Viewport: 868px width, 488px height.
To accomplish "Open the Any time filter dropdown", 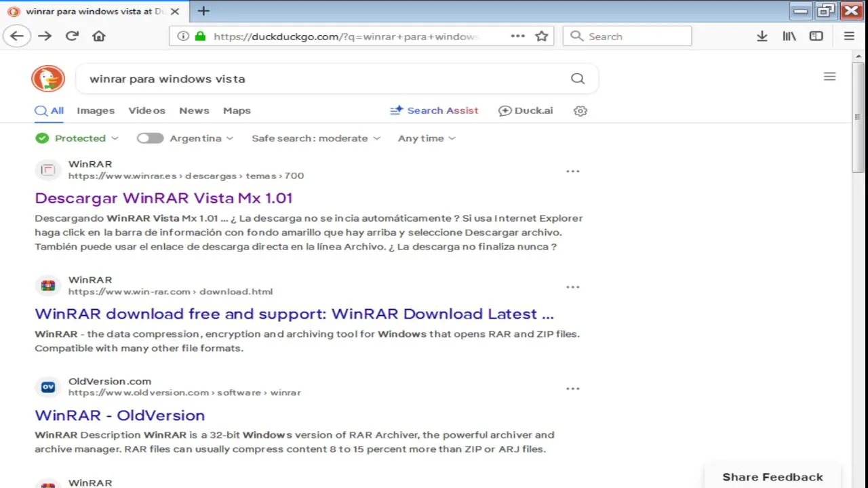I will [x=427, y=138].
